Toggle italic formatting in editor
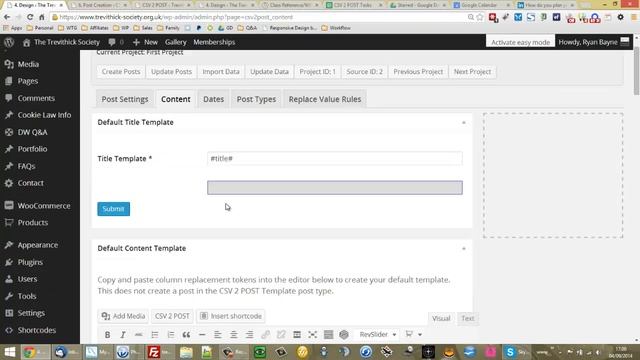 click(123, 335)
